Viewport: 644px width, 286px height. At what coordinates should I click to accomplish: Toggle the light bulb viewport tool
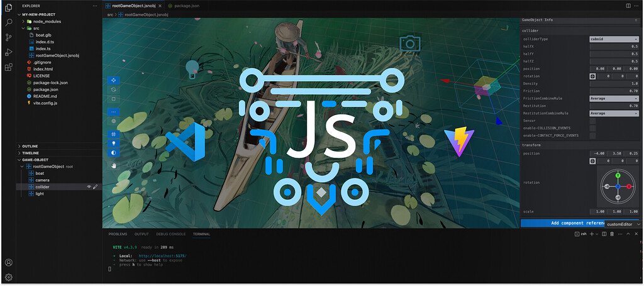pos(113,143)
